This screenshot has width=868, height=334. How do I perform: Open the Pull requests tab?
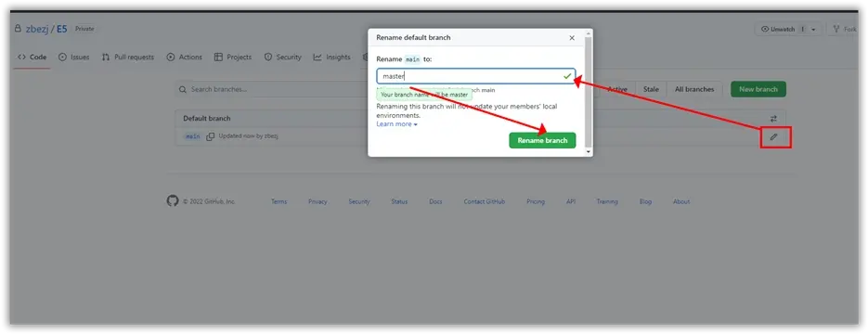click(128, 57)
